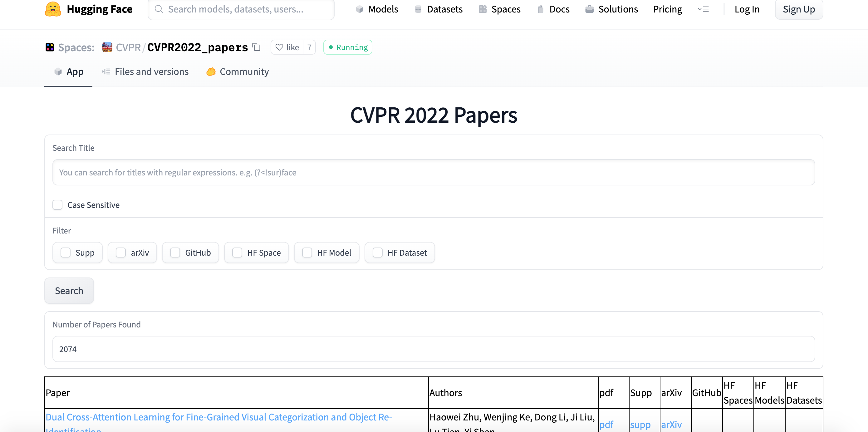Click the 'GitHub' column header

click(x=707, y=393)
